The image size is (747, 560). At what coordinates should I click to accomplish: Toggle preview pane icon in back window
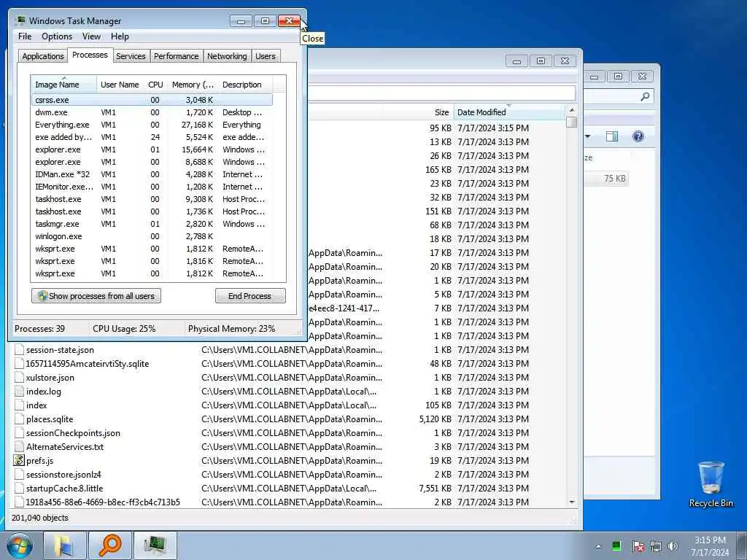coord(612,136)
